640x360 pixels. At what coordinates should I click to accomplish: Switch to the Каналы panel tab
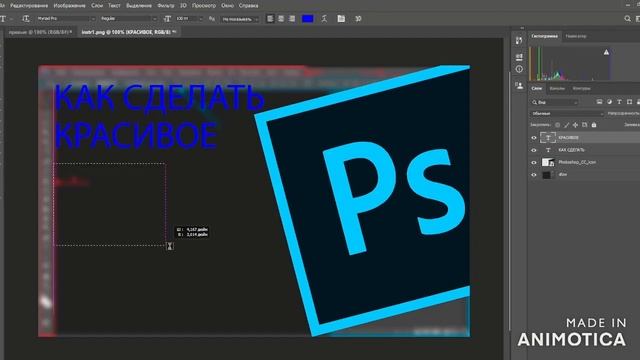click(557, 88)
